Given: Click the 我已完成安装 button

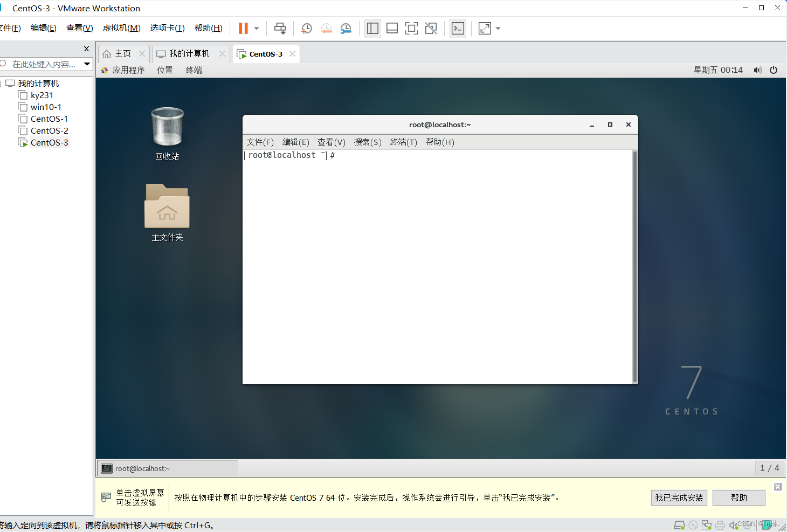Looking at the screenshot, I should [x=679, y=498].
